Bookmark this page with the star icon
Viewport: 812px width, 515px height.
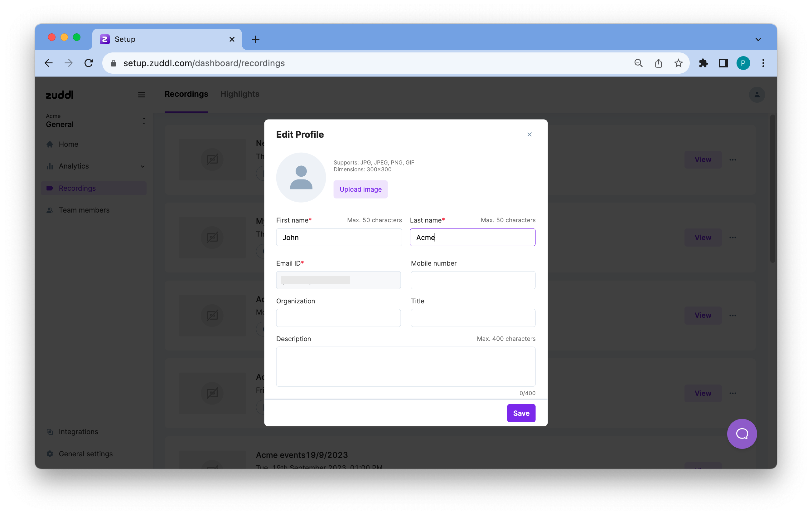pyautogui.click(x=678, y=63)
